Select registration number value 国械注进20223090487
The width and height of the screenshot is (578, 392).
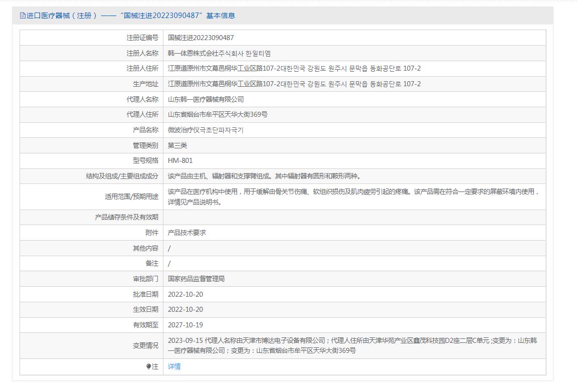201,38
